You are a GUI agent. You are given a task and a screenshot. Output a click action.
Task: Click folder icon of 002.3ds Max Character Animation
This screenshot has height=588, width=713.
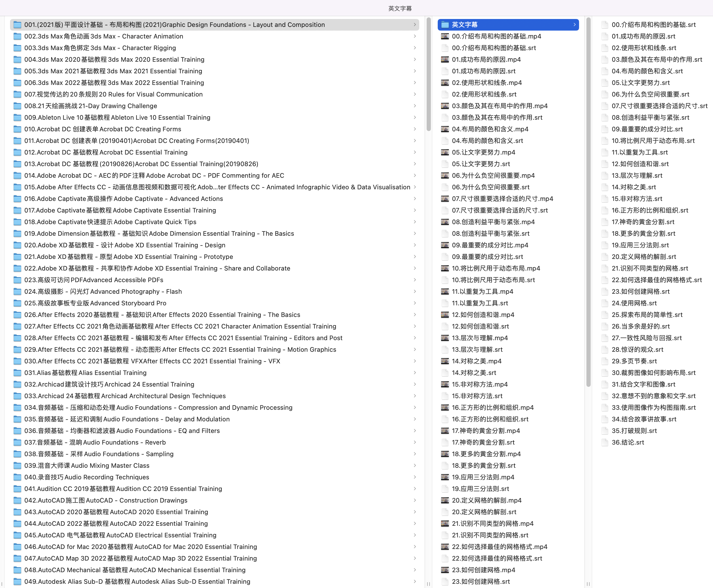[17, 36]
